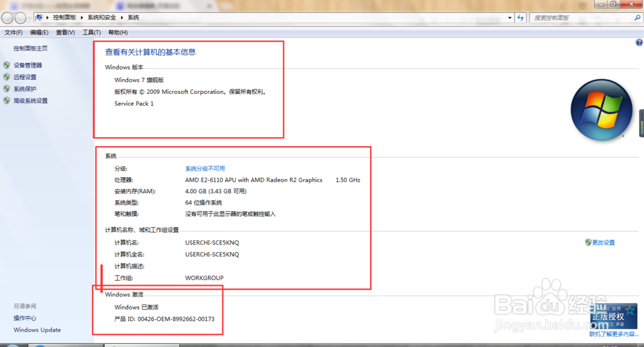Click the 产品 ID 00426-OEM-8992662-00173 text
644x347 pixels.
click(164, 319)
